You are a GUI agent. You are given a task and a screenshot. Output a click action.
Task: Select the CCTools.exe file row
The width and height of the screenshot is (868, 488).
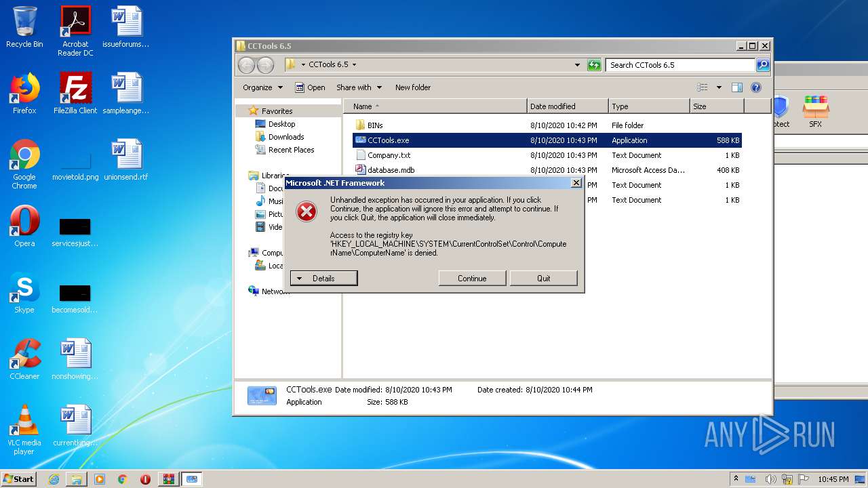pos(547,140)
